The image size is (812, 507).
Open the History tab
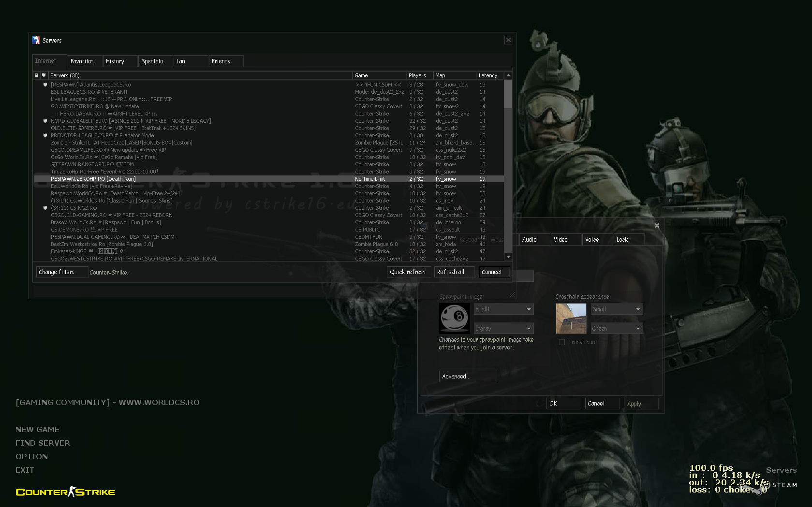point(120,61)
